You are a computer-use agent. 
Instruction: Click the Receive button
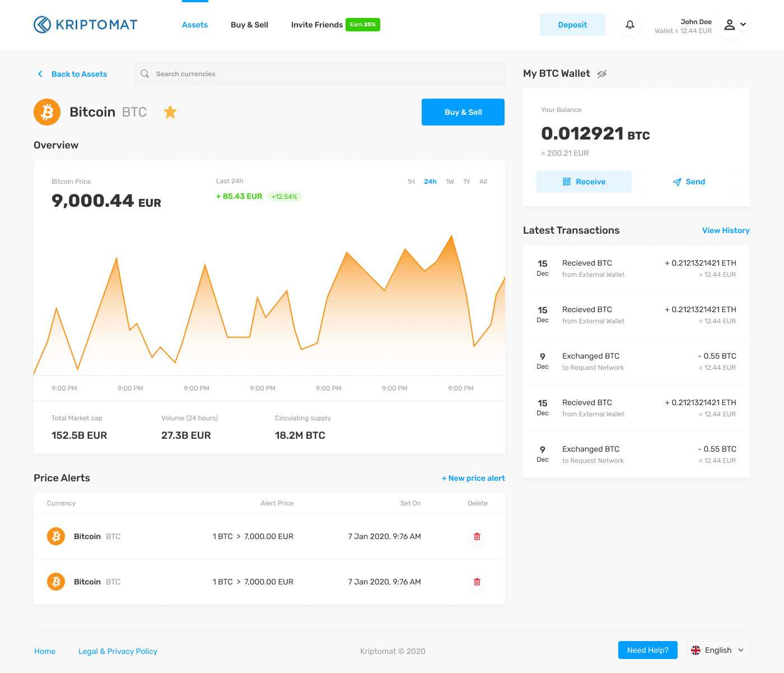[584, 182]
